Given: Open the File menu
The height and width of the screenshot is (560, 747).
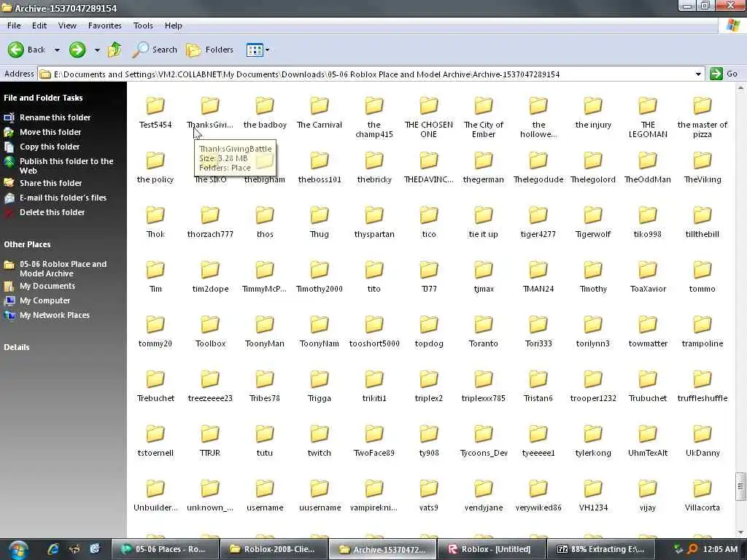Looking at the screenshot, I should (x=14, y=26).
